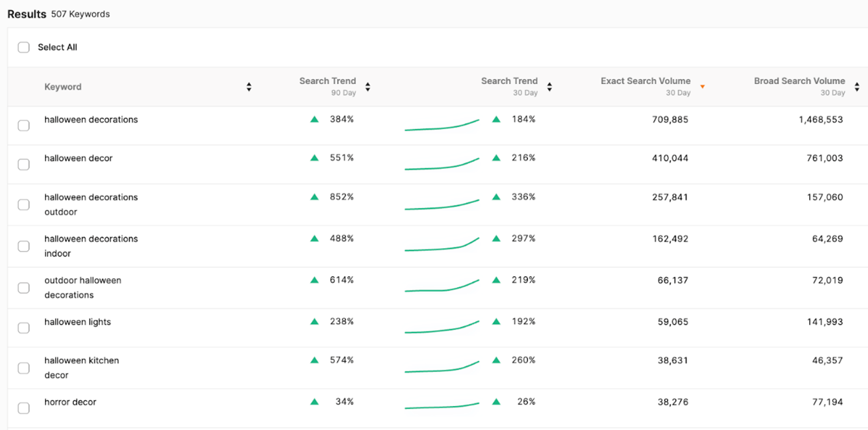Tick checkbox for halloween lights

point(24,328)
